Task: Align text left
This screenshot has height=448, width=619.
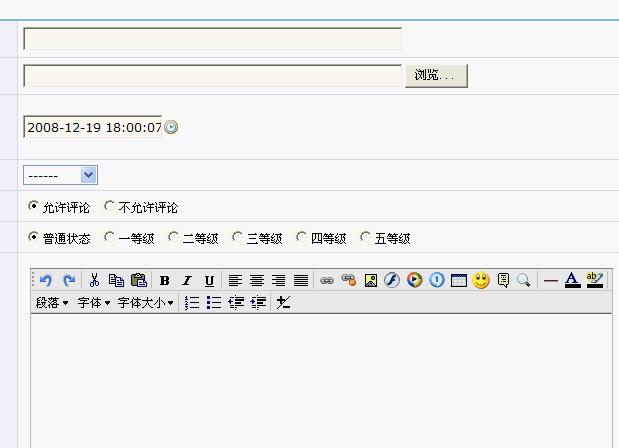Action: [x=235, y=281]
